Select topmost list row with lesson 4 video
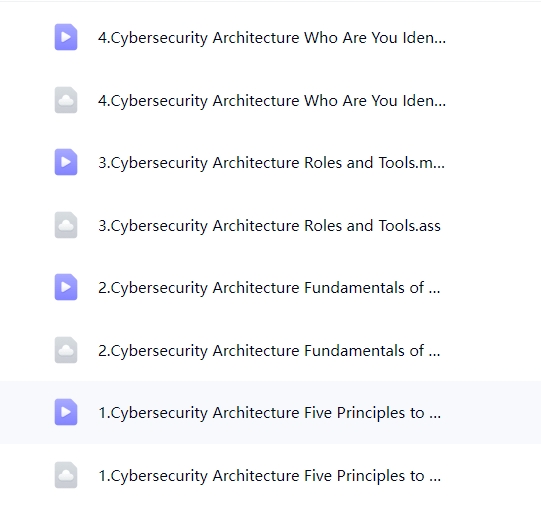This screenshot has height=505, width=541. [x=270, y=37]
